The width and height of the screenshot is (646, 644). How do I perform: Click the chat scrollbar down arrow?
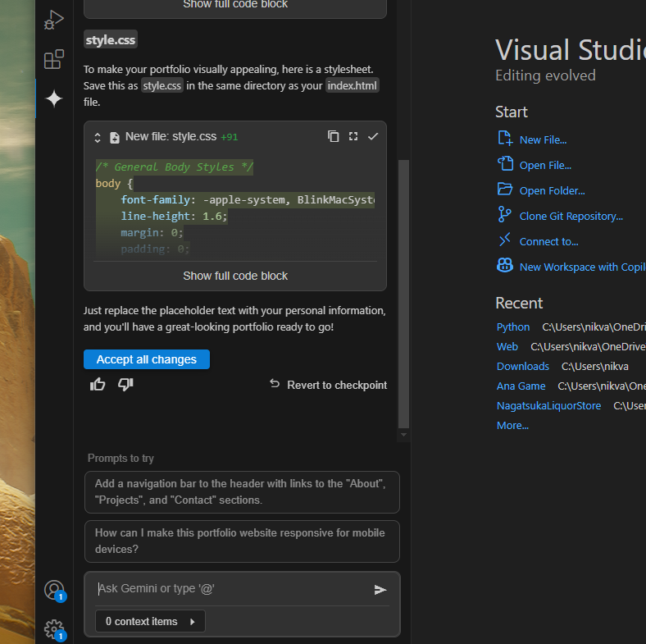coord(403,435)
